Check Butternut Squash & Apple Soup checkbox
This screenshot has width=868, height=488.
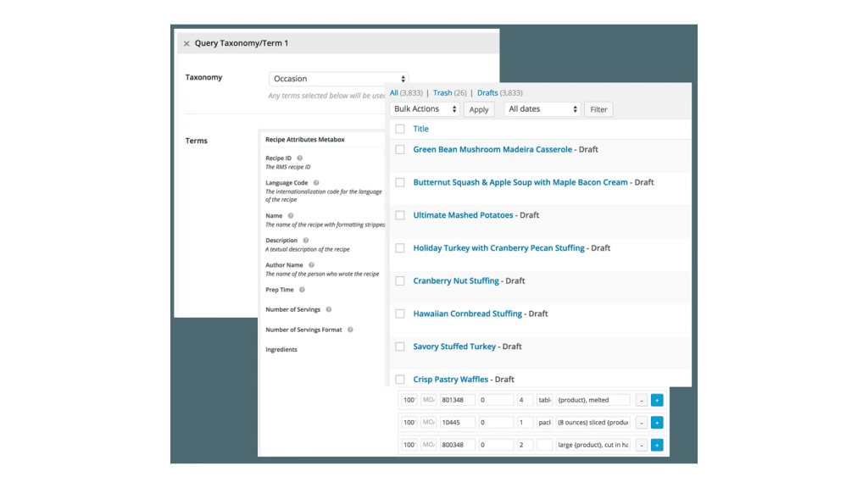[400, 183]
